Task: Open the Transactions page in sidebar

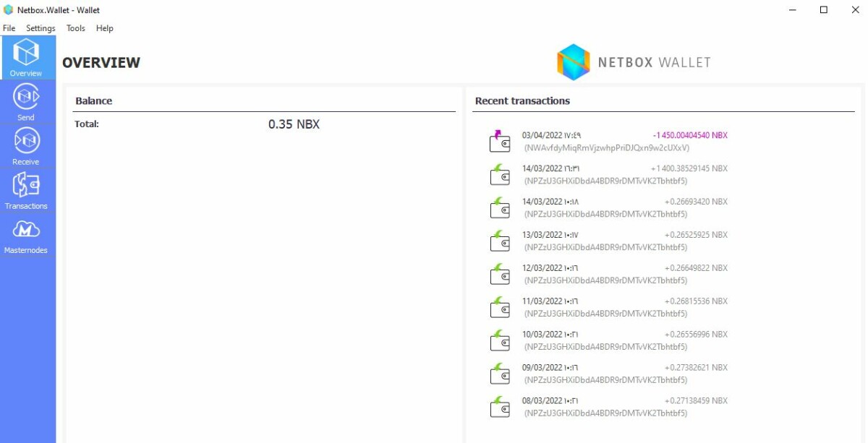Action: (27, 191)
